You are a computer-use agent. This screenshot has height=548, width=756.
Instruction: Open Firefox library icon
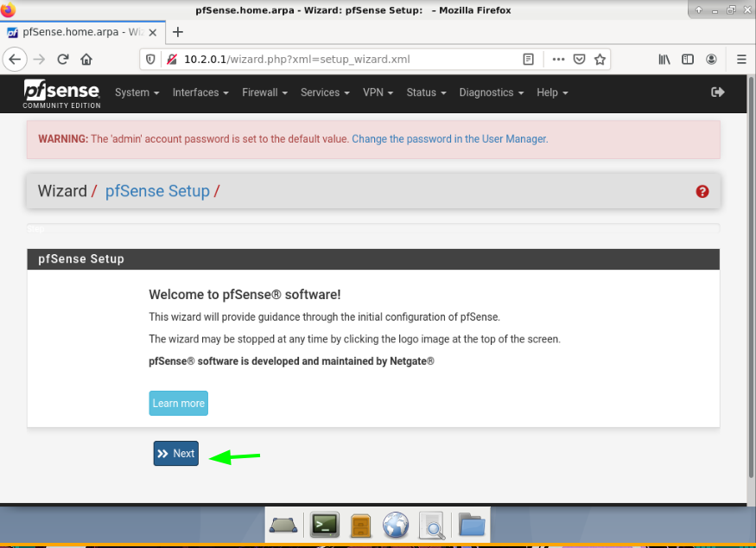[664, 60]
